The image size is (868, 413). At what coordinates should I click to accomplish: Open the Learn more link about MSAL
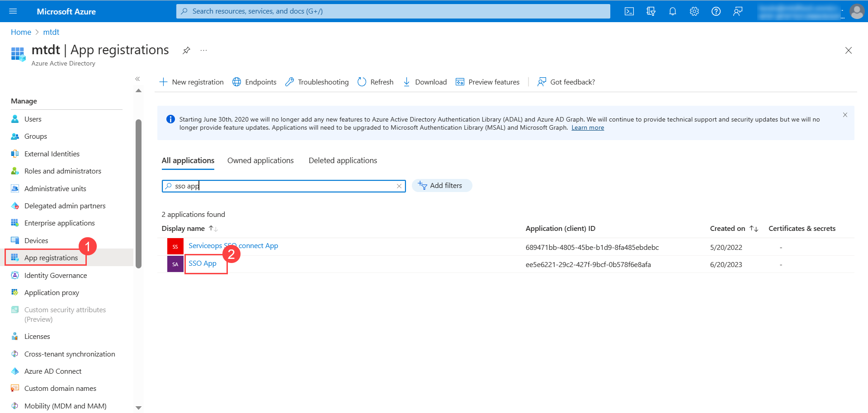click(587, 127)
